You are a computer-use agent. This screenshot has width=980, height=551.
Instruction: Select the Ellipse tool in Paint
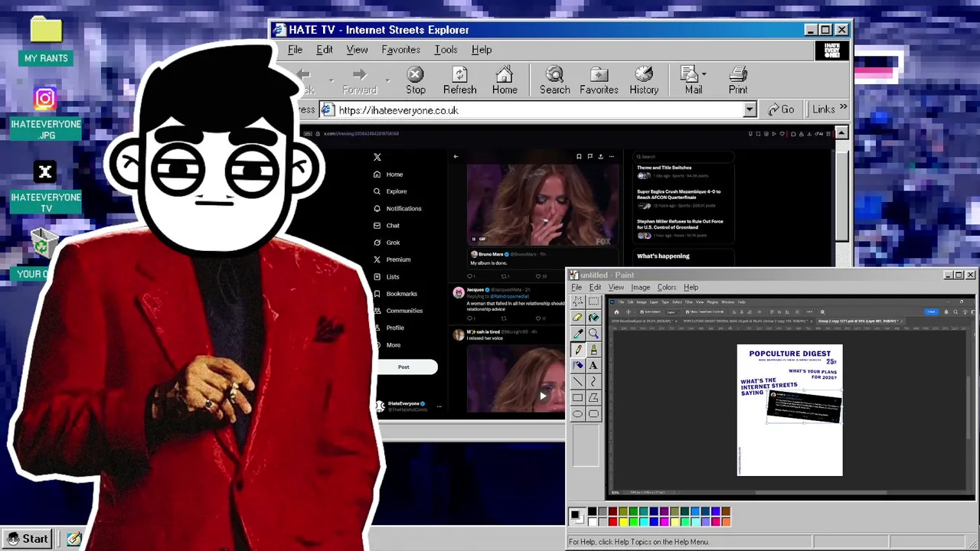click(x=577, y=414)
